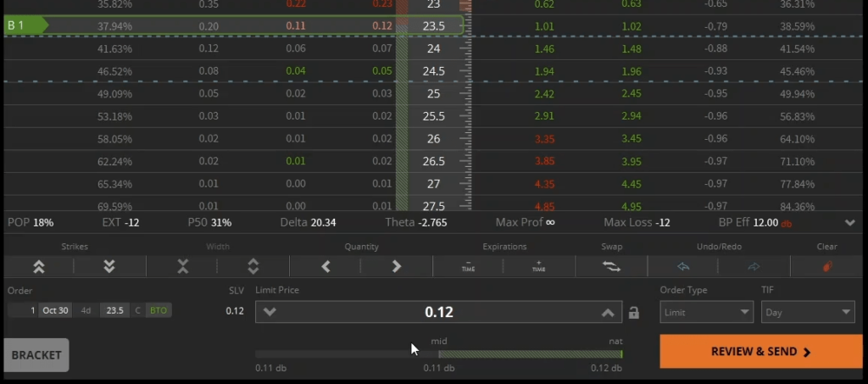Viewport: 868px width, 384px height.
Task: Shift expiration earlier with minus time icon
Action: click(x=468, y=266)
